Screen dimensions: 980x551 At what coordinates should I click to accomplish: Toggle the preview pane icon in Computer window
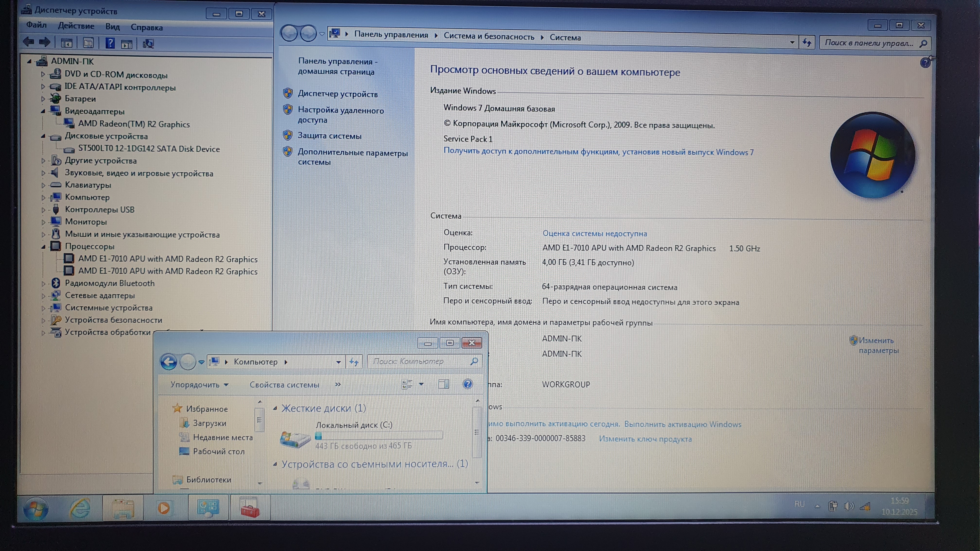[x=444, y=384]
